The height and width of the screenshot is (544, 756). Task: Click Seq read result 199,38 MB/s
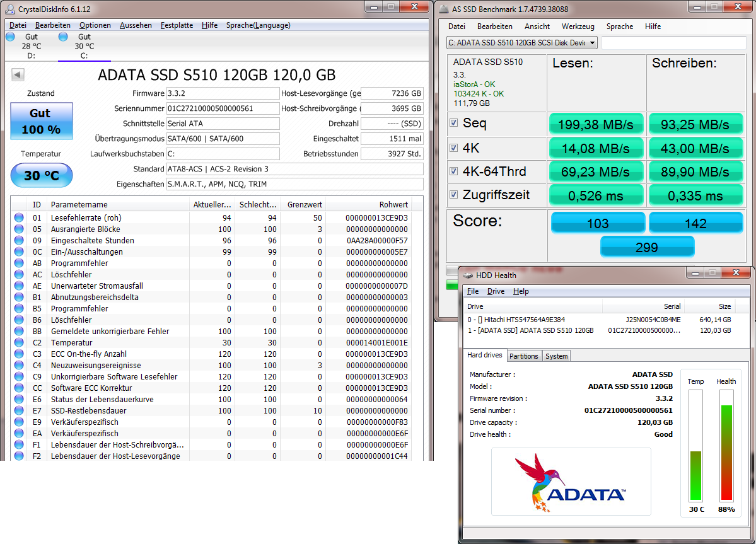595,125
